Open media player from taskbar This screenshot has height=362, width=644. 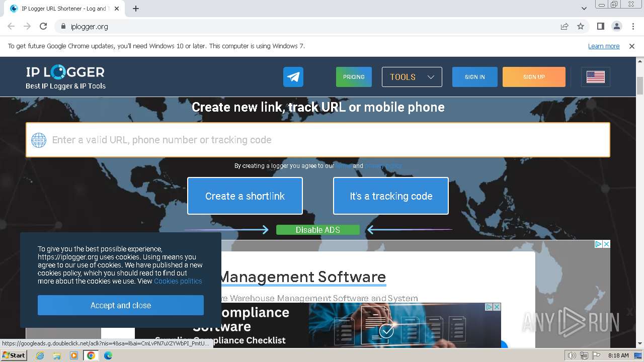[x=74, y=355]
